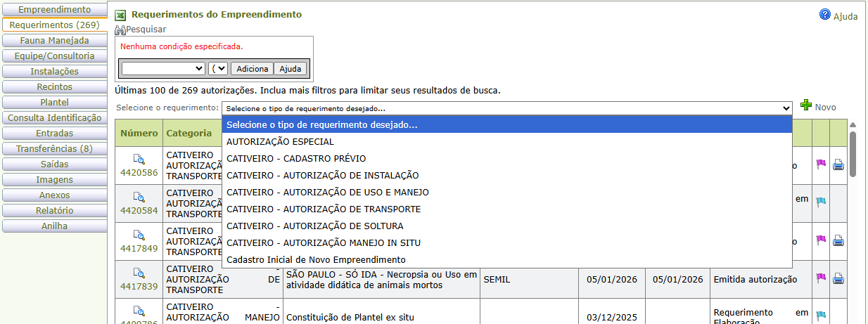Switch to Fauna Manejada tab
The image size is (868, 324).
click(54, 41)
